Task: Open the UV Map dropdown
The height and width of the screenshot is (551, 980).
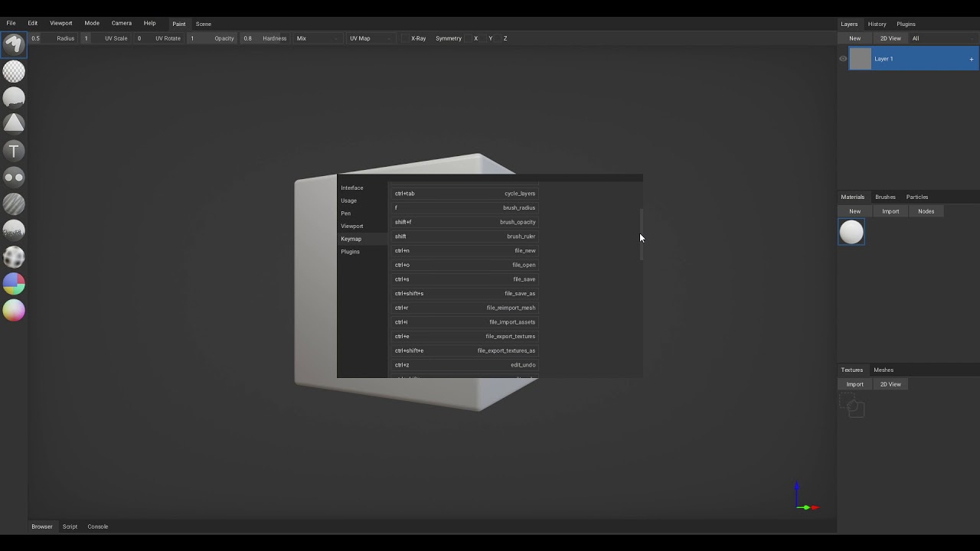Action: click(371, 38)
